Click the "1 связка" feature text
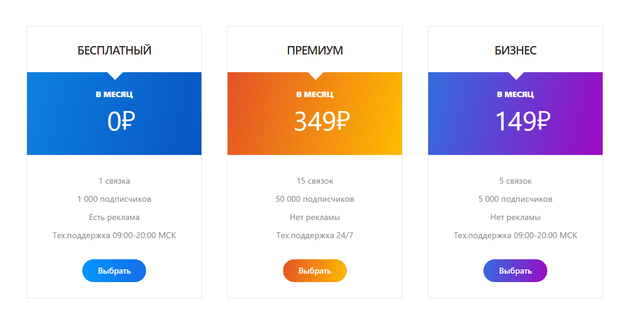 point(114,181)
